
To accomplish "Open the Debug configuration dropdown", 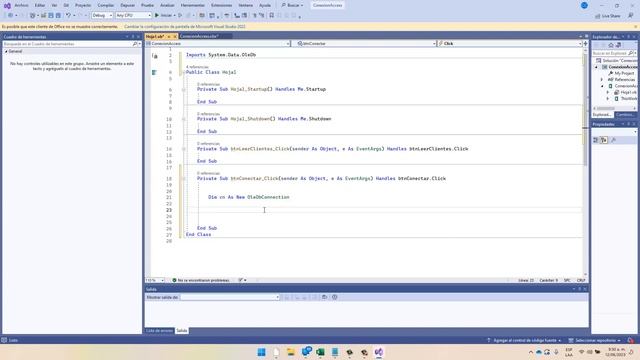I will tap(102, 16).
